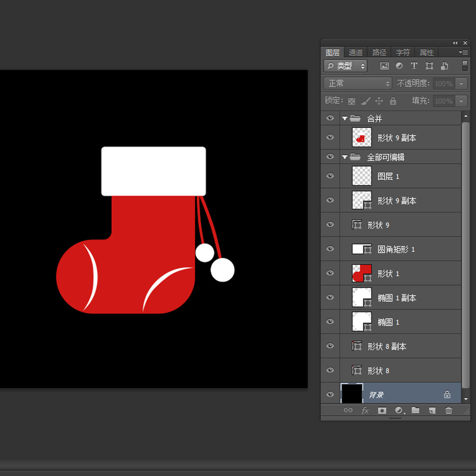Viewport: 476px width, 476px height.
Task: Select the 背景 layer name
Action: click(x=377, y=395)
